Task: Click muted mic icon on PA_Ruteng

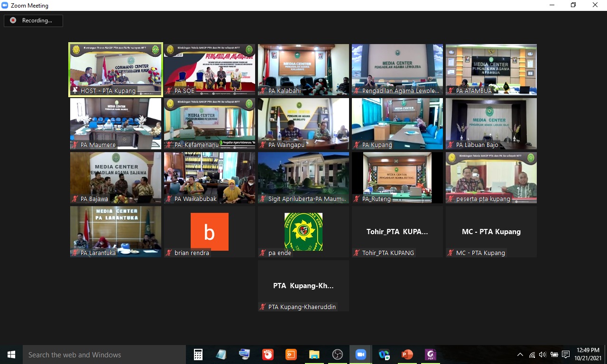Action: 357,199
